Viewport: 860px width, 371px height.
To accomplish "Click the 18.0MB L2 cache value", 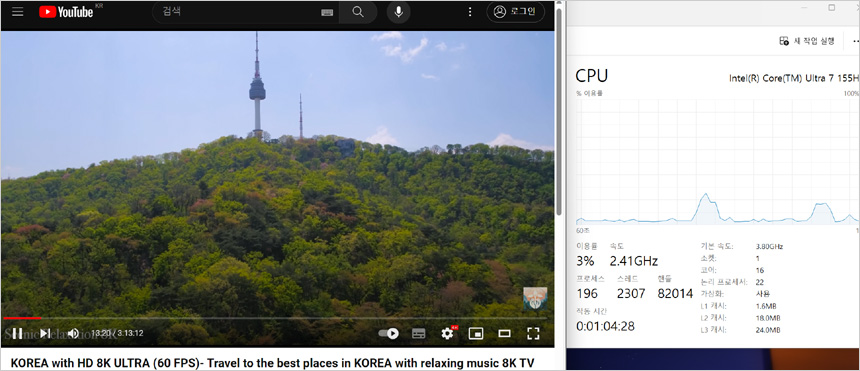I will (768, 318).
